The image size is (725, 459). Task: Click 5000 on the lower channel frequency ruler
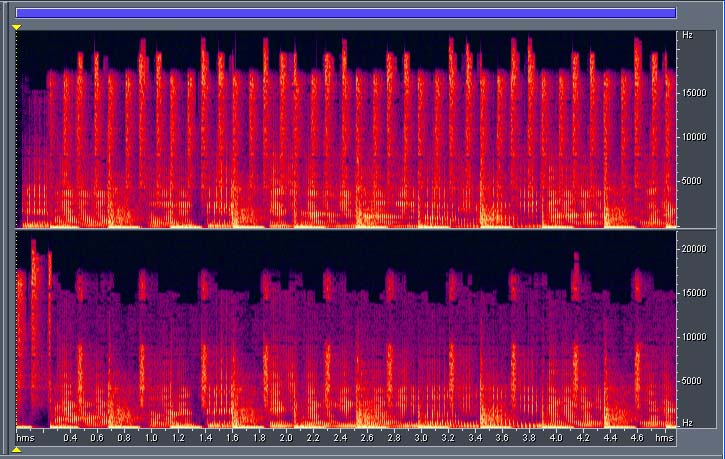(x=692, y=380)
